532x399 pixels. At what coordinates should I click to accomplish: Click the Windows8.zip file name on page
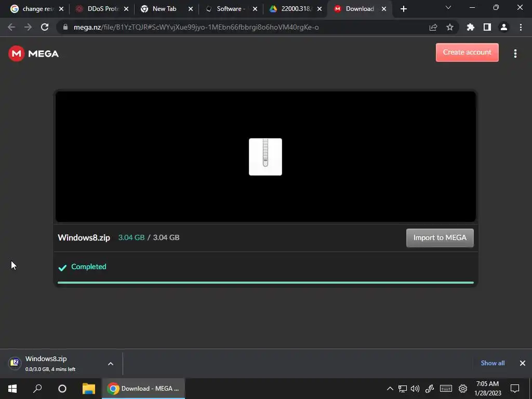(84, 237)
